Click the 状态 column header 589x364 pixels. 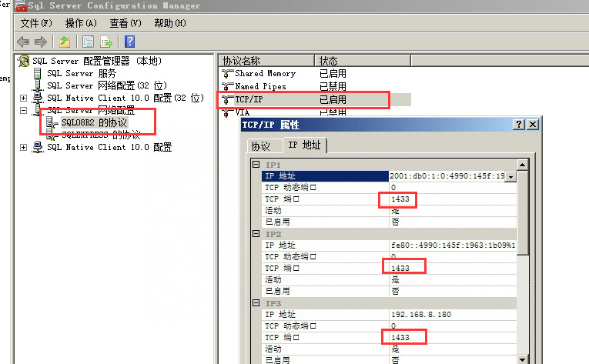[x=363, y=61]
